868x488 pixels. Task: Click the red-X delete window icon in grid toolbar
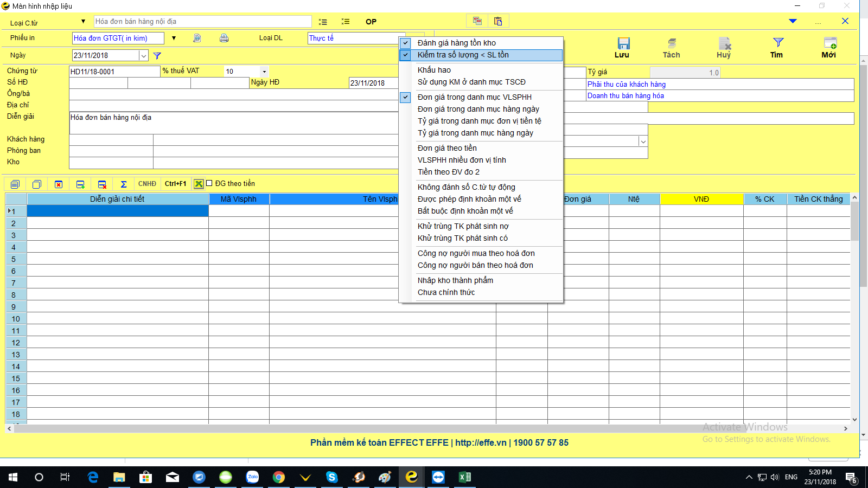59,184
